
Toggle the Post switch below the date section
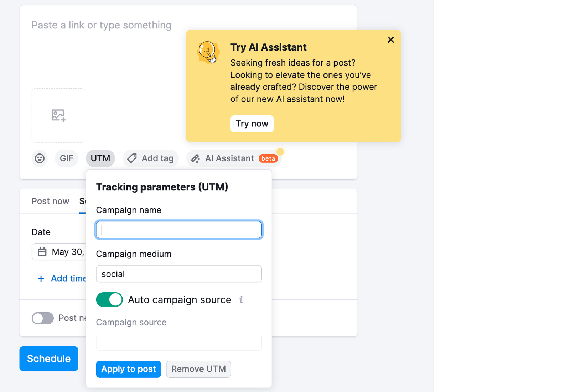(43, 318)
